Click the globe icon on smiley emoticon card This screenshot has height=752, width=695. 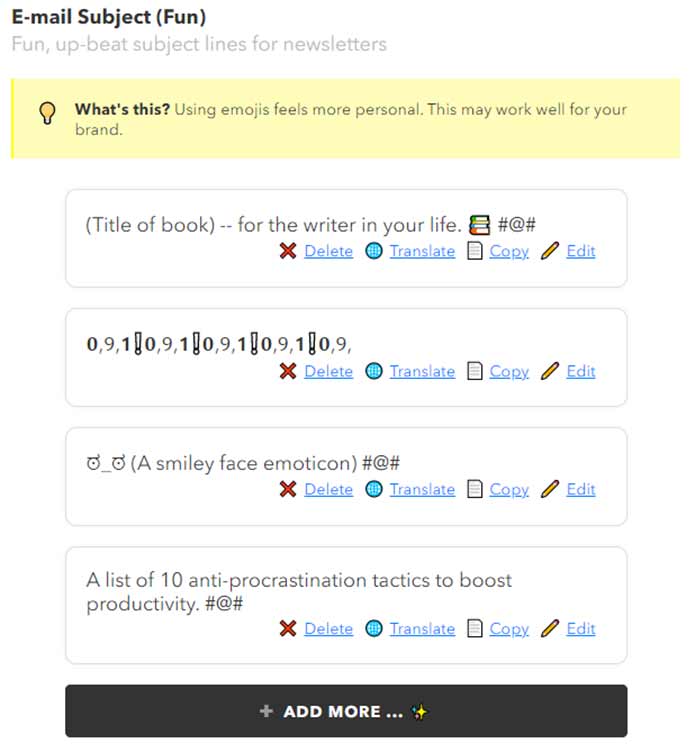pyautogui.click(x=374, y=489)
